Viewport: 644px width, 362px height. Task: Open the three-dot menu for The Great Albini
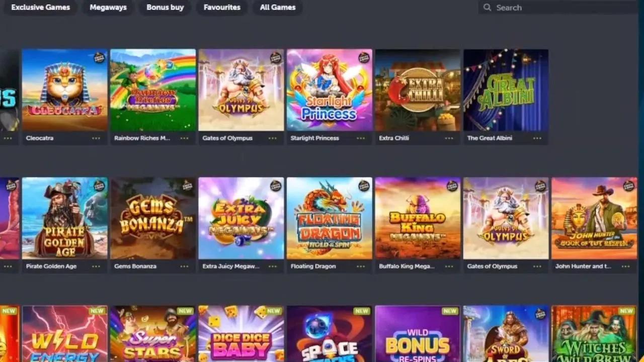tap(537, 138)
